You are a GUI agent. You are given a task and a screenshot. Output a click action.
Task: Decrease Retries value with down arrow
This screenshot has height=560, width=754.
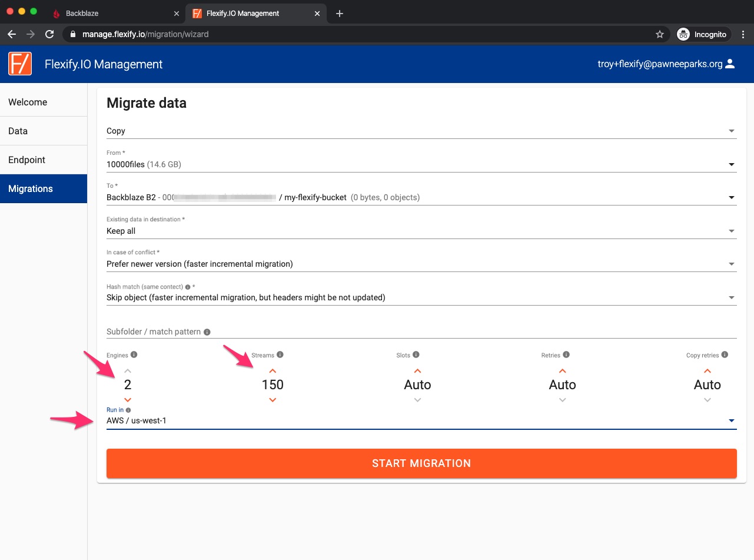point(562,400)
